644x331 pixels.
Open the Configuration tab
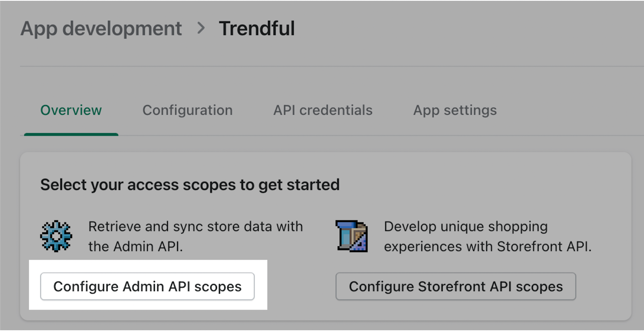click(x=187, y=110)
